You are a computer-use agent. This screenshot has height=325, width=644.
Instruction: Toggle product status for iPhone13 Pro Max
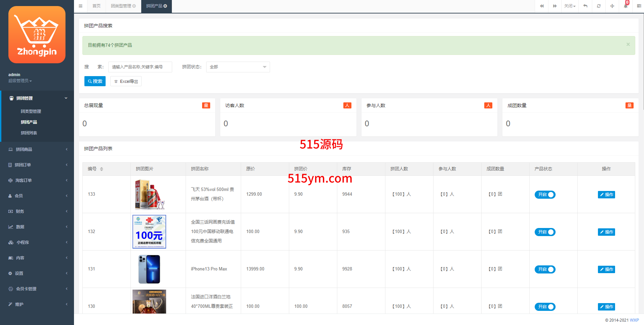tap(545, 269)
